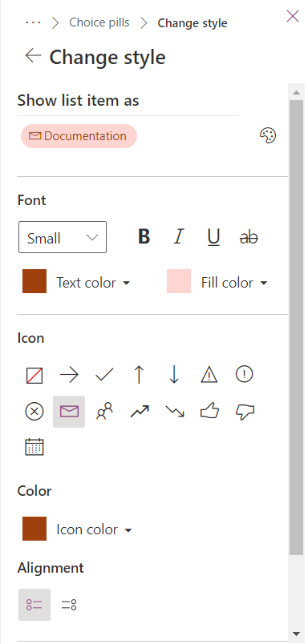
Task: Click the scrollbar up arrow
Action: click(296, 93)
